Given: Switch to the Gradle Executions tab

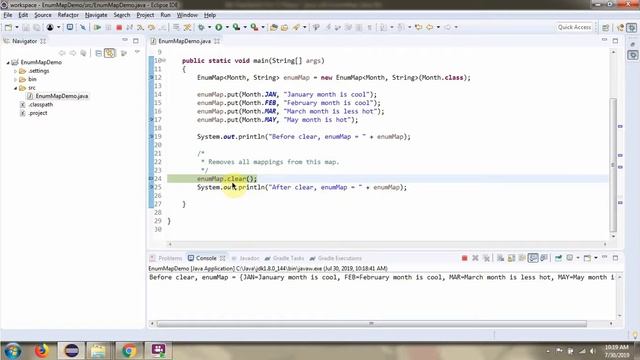Looking at the screenshot, I should pos(336,258).
